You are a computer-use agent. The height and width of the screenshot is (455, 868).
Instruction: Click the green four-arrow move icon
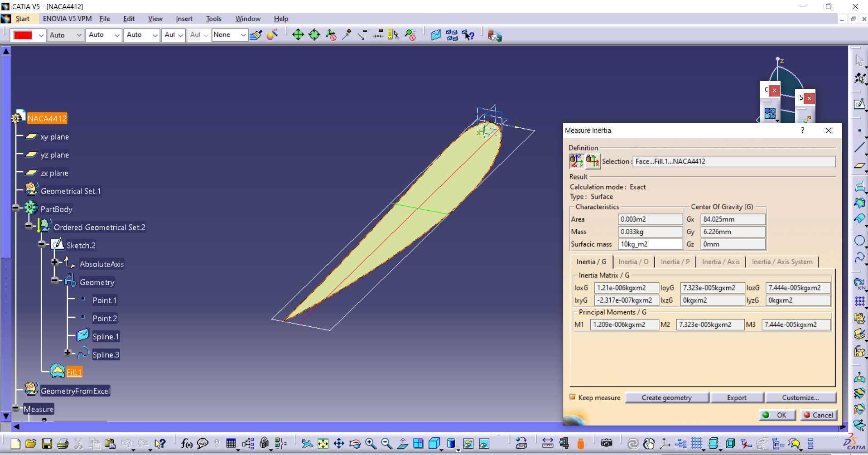[x=298, y=35]
